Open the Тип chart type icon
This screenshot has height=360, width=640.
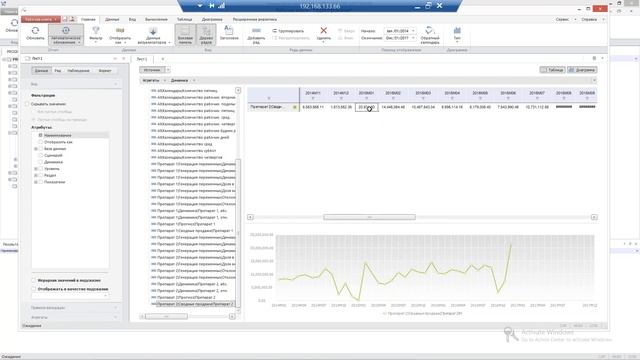[457, 31]
